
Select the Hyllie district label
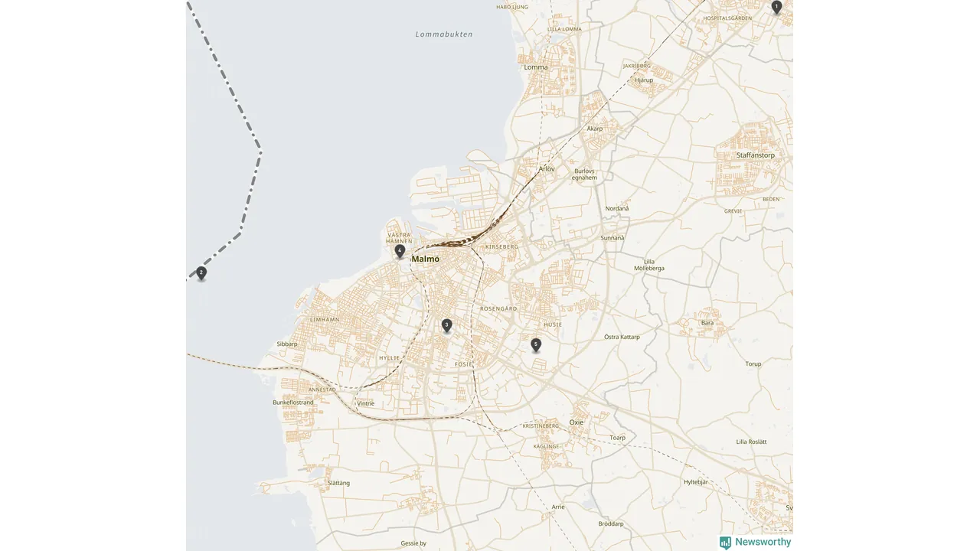390,358
